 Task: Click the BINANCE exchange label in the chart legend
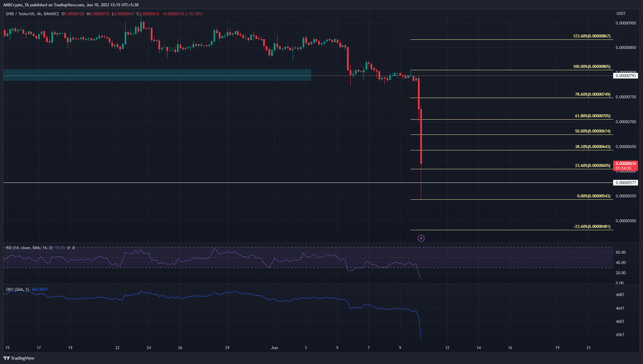(51, 14)
